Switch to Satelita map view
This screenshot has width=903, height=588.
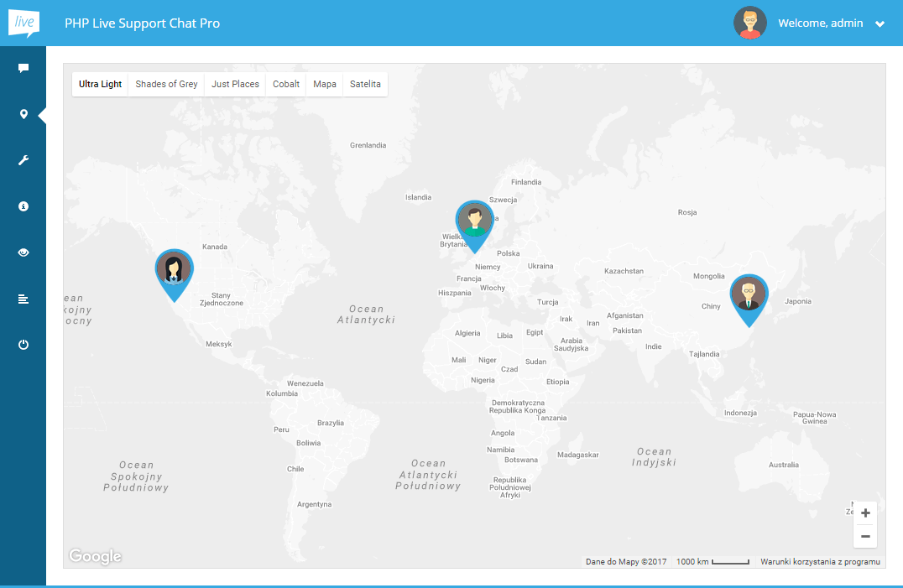(x=365, y=84)
